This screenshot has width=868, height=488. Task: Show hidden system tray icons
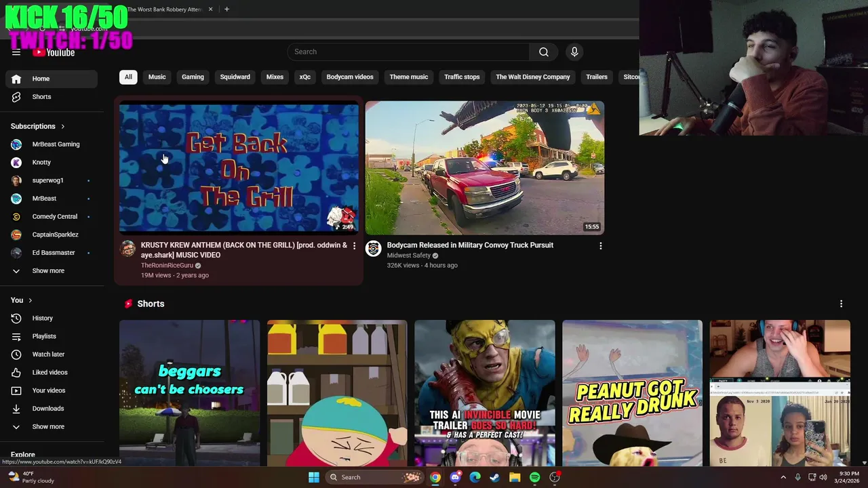(x=783, y=477)
